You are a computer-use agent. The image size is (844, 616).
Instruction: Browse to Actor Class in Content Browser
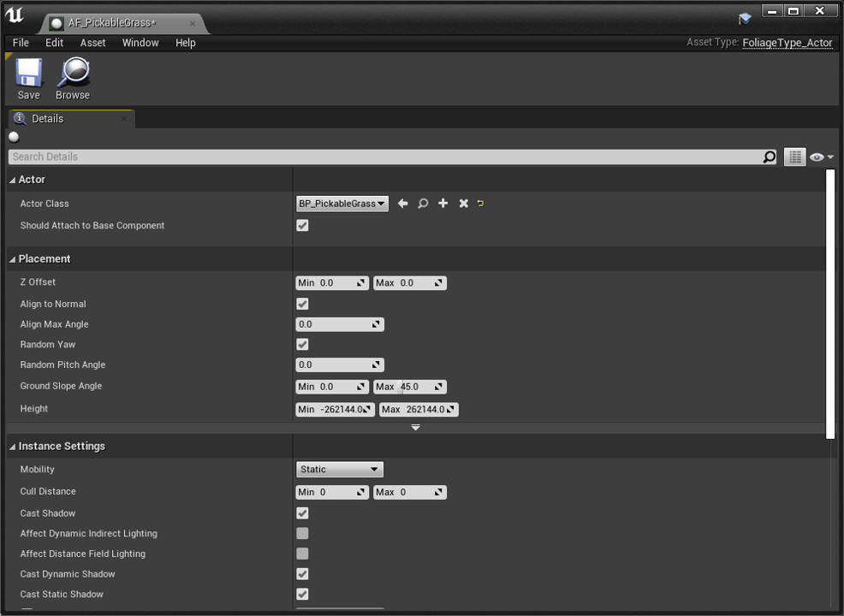pyautogui.click(x=423, y=204)
